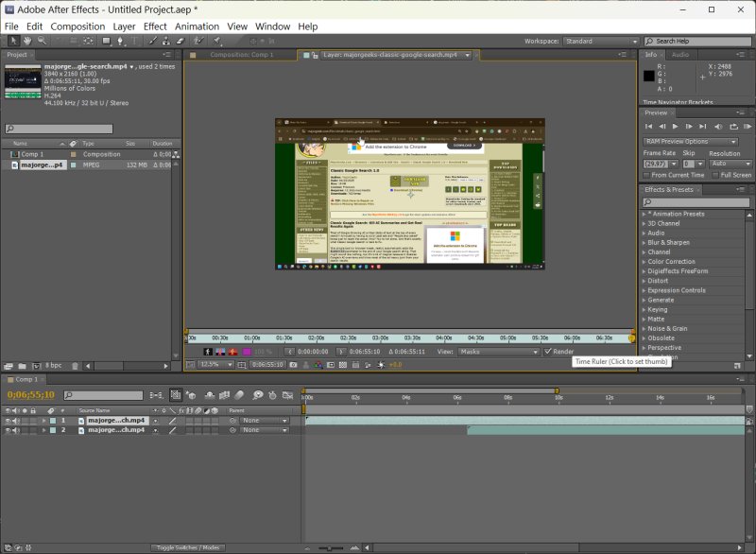Click Toggle Switches / Modes button
The image size is (756, 554).
point(186,547)
